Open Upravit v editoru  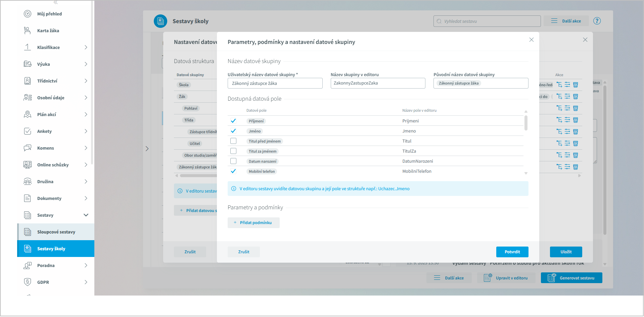pos(506,278)
